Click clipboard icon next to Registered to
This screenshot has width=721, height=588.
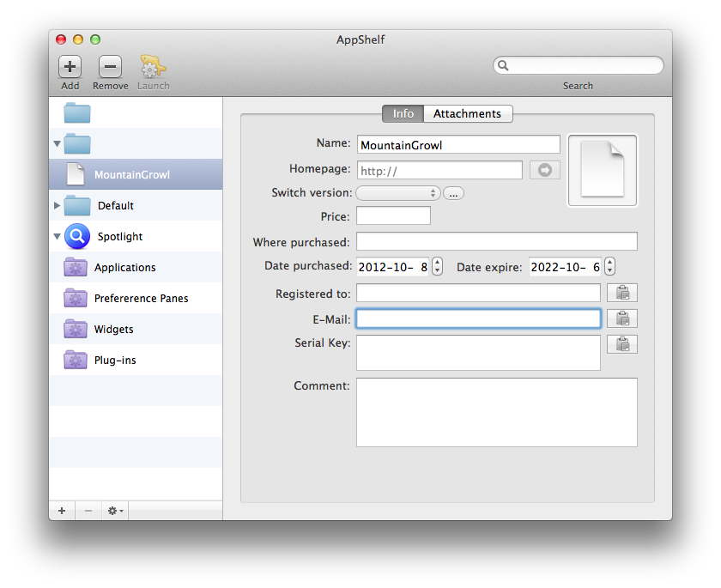coord(622,293)
